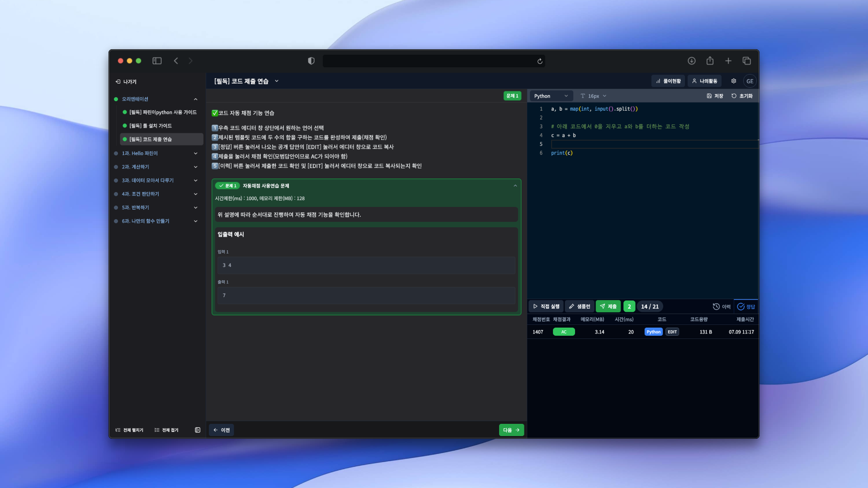Click the GE profile avatar
The image size is (868, 488).
[x=750, y=81]
